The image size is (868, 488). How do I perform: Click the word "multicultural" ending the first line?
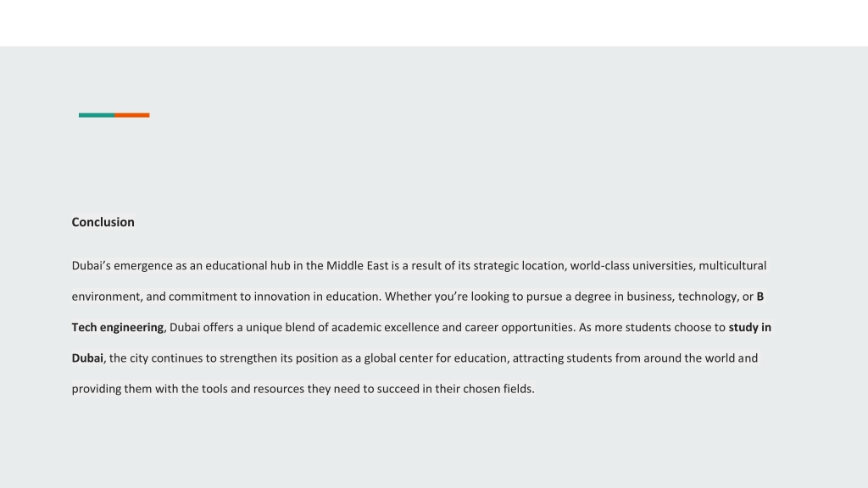click(732, 265)
